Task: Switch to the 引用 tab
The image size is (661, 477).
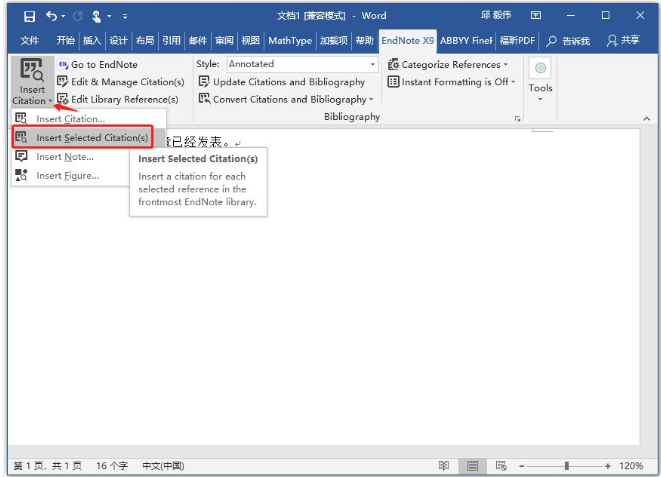Action: pos(171,40)
